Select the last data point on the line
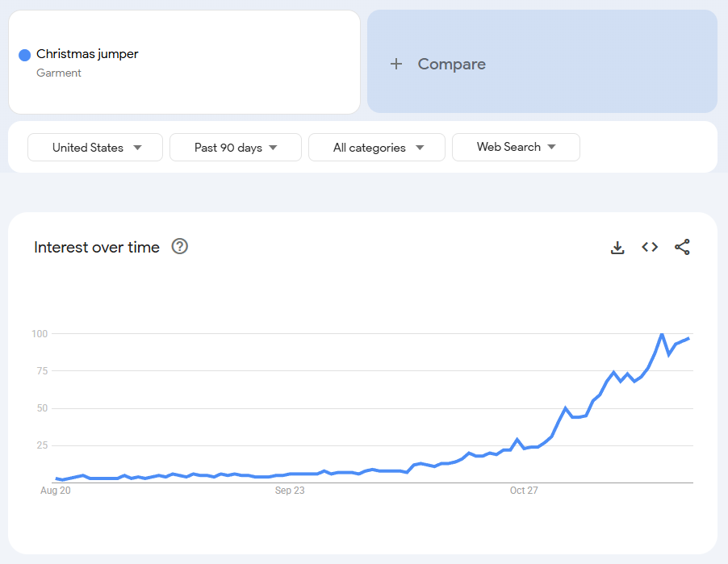Image resolution: width=728 pixels, height=564 pixels. pyautogui.click(x=688, y=339)
